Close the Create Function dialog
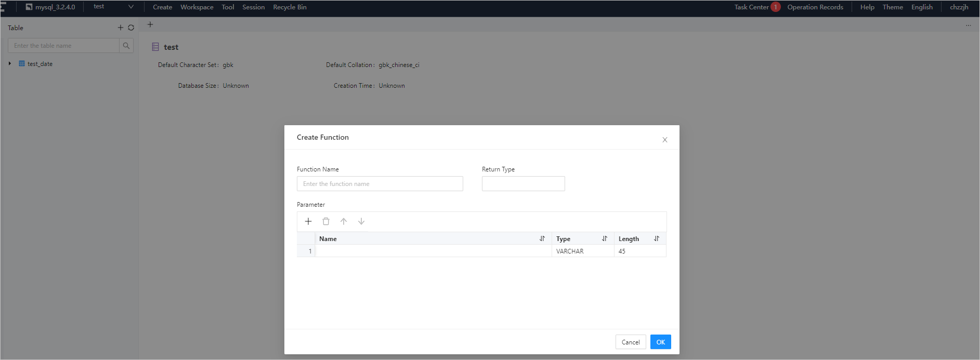This screenshot has height=360, width=980. tap(664, 140)
